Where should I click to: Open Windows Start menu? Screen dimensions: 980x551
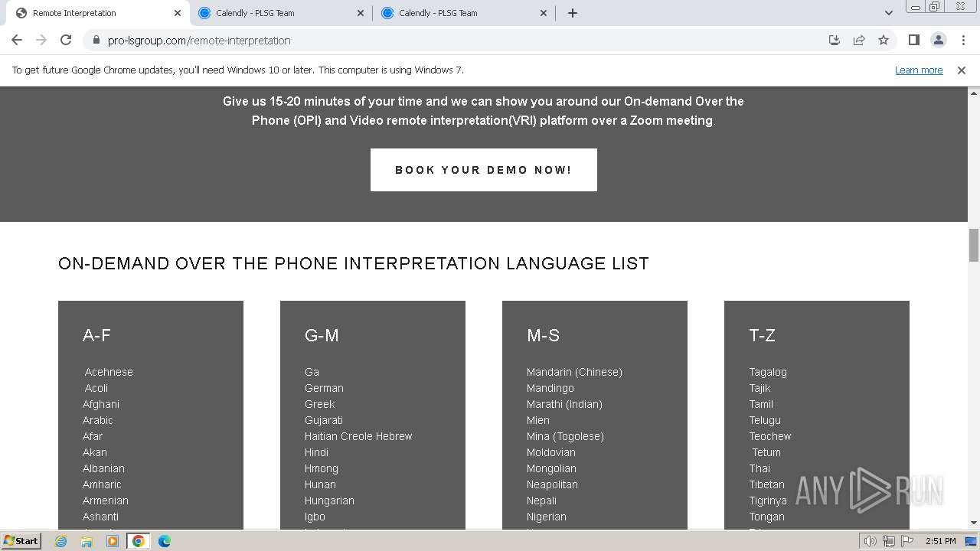point(21,541)
